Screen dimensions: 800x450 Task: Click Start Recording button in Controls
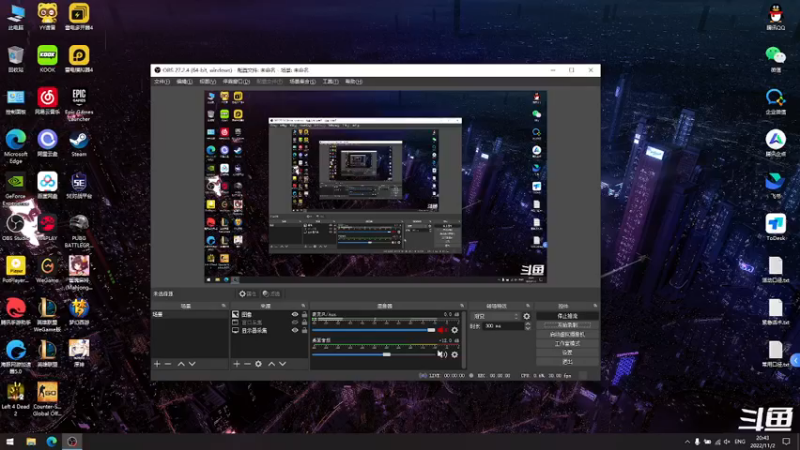pos(567,326)
